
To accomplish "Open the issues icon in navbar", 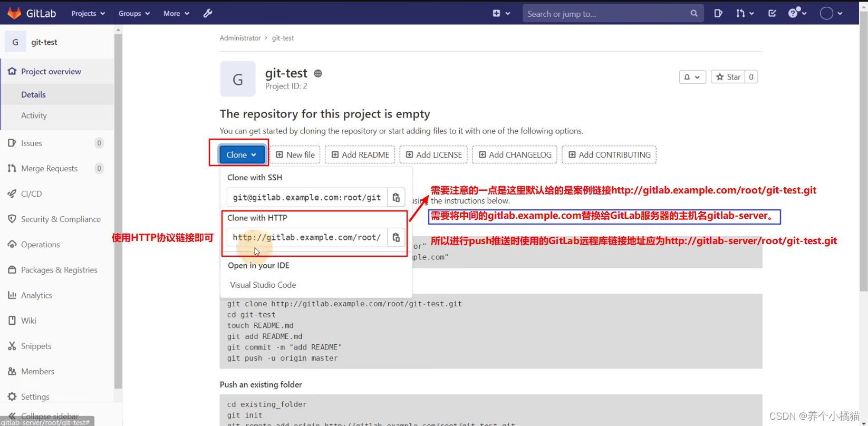I will click(x=718, y=13).
